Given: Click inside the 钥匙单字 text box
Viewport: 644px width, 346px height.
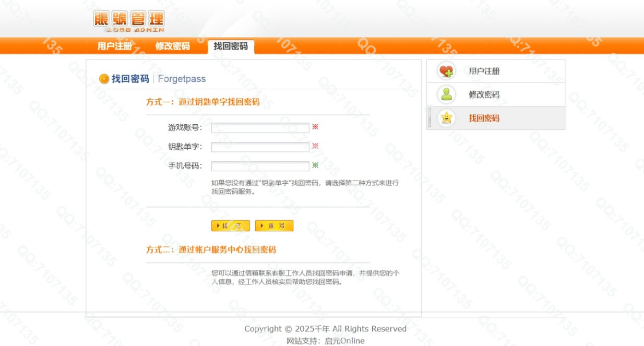Looking at the screenshot, I should (x=260, y=147).
